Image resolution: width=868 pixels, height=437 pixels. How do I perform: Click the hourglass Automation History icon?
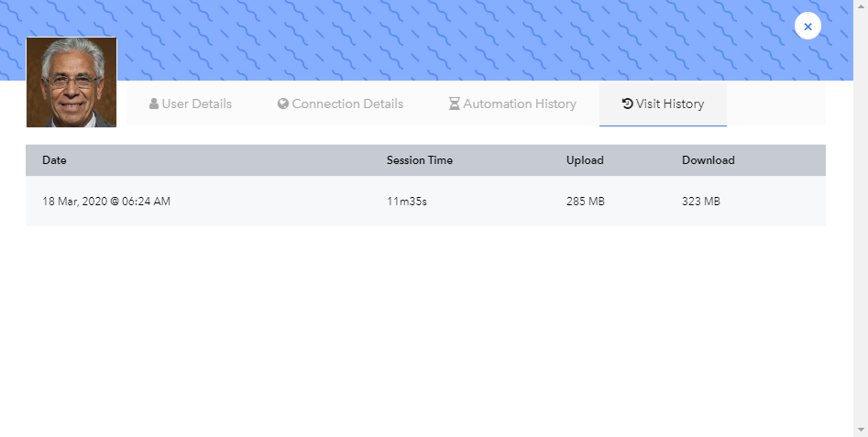coord(454,104)
